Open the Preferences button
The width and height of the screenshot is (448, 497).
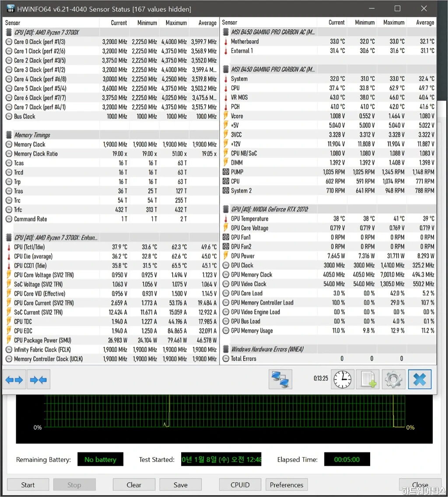click(287, 485)
